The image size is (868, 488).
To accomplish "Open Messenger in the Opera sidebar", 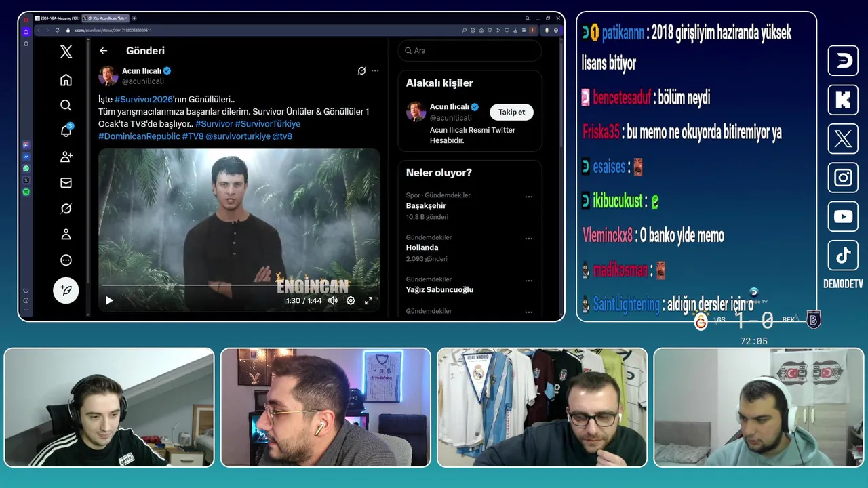I will (x=26, y=157).
